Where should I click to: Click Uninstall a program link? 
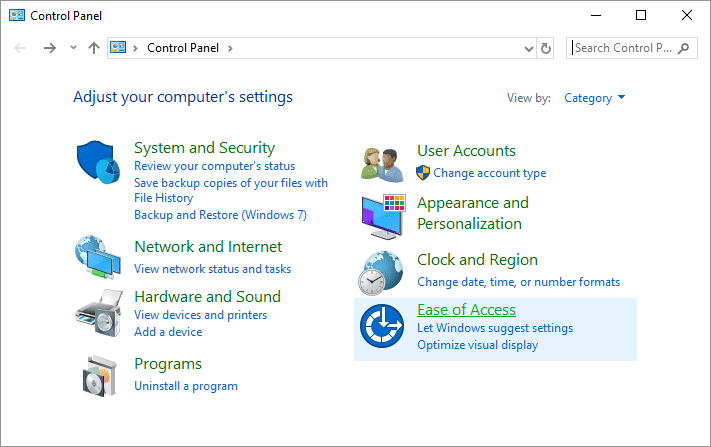pyautogui.click(x=186, y=386)
